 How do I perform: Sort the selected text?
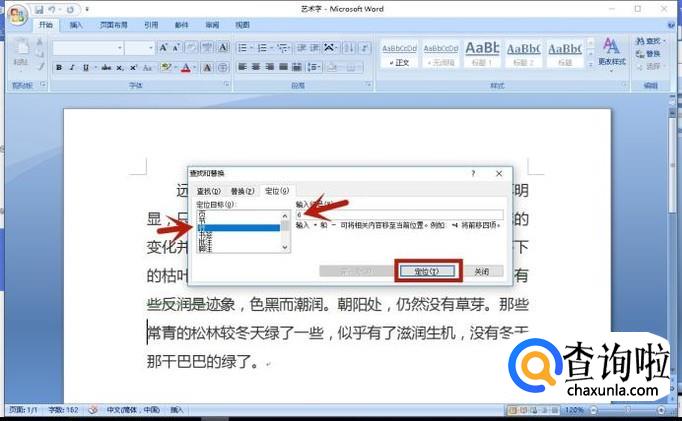point(349,47)
